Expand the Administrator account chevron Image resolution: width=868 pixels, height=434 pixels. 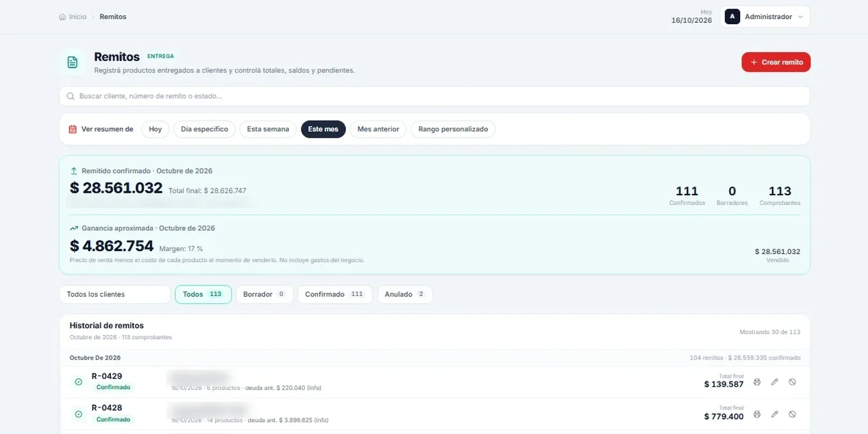pyautogui.click(x=800, y=17)
